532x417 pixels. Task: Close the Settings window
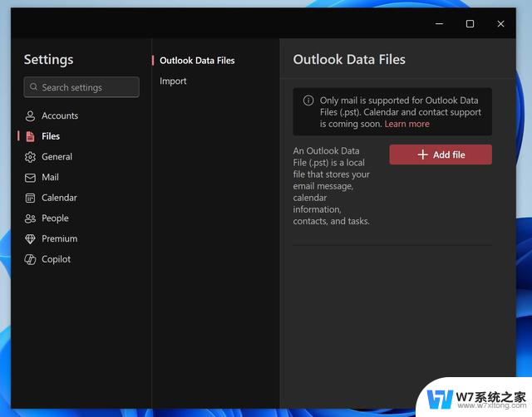[500, 24]
